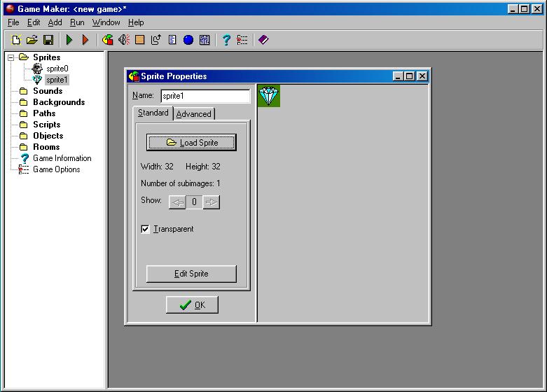Run the game with green arrow
Image resolution: width=547 pixels, height=392 pixels.
tap(69, 40)
